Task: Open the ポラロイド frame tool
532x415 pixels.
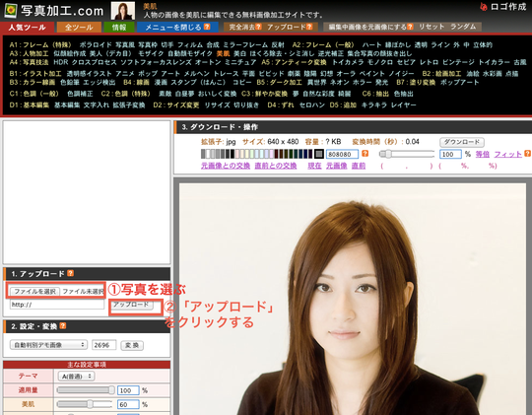Action: [96, 44]
